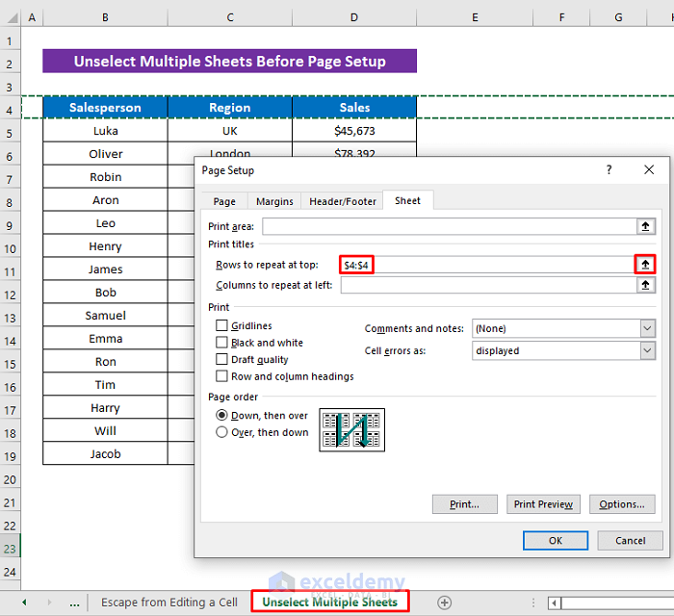This screenshot has height=616, width=674.
Task: Click the Print Preview button
Action: [x=543, y=504]
